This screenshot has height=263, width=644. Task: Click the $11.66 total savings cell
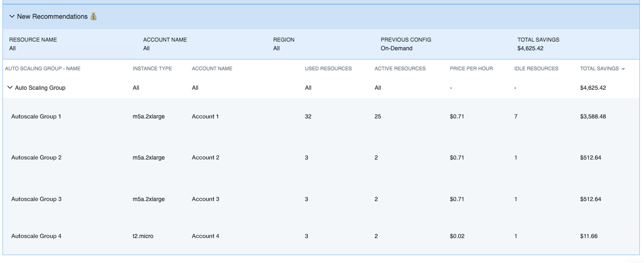589,236
